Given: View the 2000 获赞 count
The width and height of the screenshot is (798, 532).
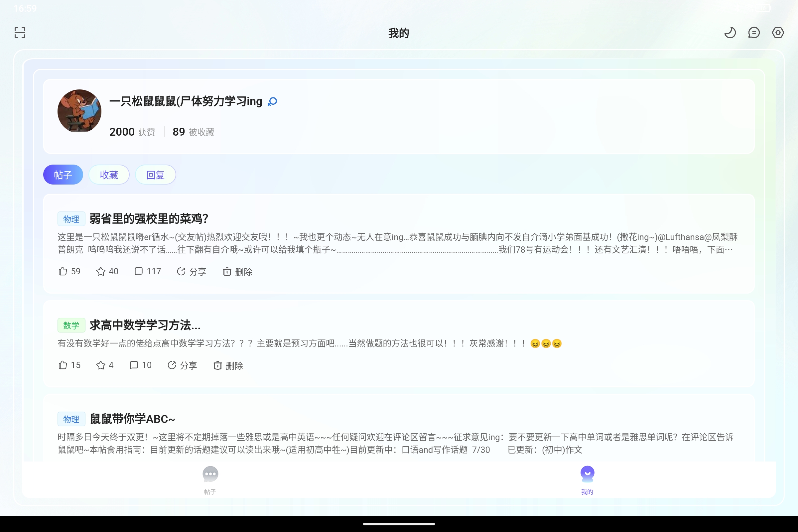Looking at the screenshot, I should (x=132, y=132).
